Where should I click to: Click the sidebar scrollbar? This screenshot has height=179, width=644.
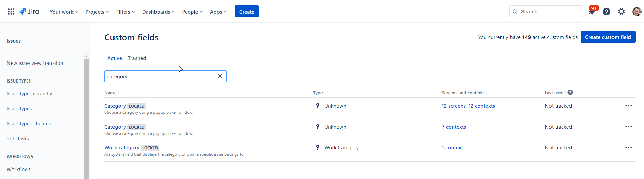[86, 119]
